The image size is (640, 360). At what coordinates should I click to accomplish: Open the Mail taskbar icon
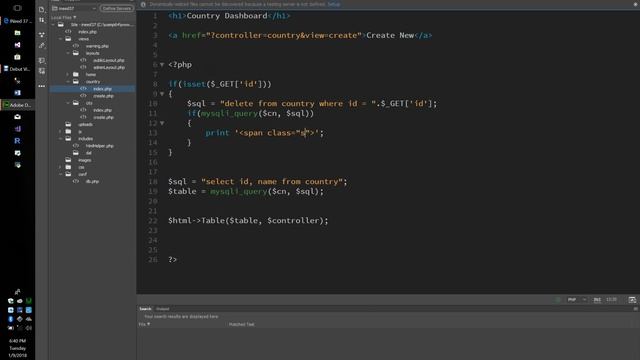tap(17, 117)
